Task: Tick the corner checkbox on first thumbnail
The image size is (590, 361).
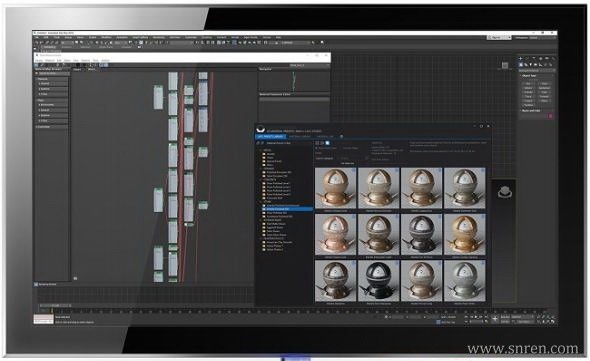Action: click(x=353, y=171)
